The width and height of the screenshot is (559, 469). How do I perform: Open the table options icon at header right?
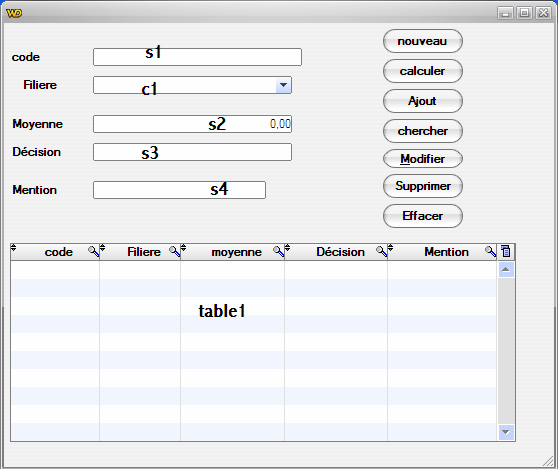pos(506,251)
